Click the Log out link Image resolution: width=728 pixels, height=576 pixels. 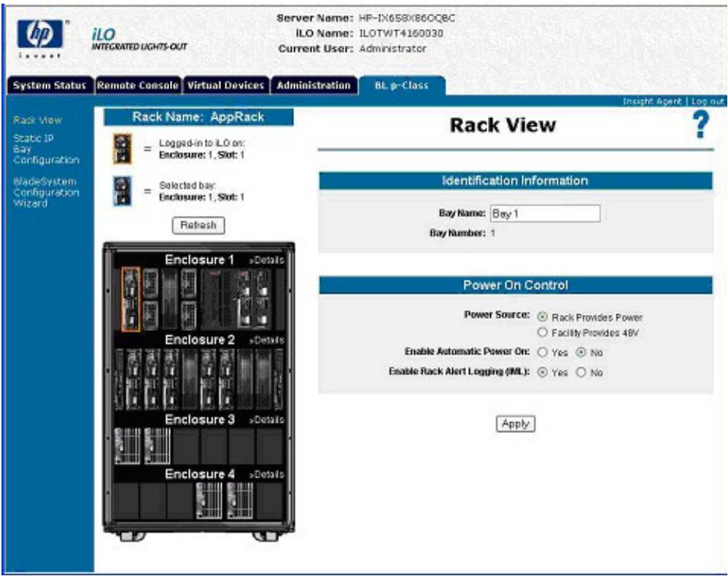coord(708,101)
